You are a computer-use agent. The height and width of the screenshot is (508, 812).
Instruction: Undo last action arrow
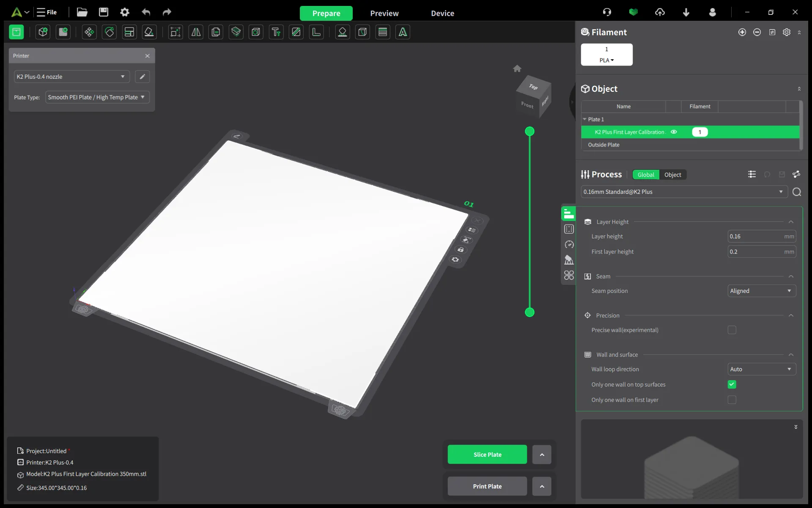point(146,12)
